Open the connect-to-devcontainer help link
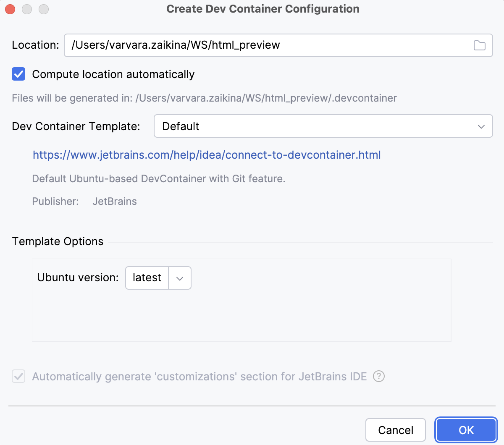Viewport: 504px width, 445px height. tap(206, 155)
